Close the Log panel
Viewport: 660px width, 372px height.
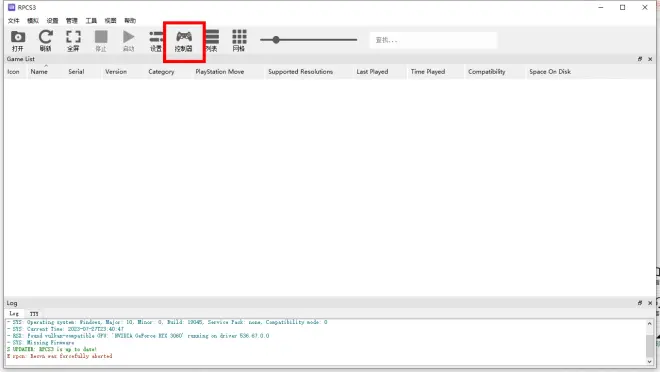tap(650, 303)
